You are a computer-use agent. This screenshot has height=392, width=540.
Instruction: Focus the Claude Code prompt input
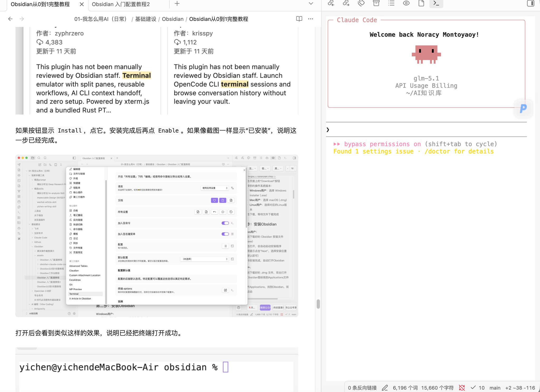click(426, 130)
